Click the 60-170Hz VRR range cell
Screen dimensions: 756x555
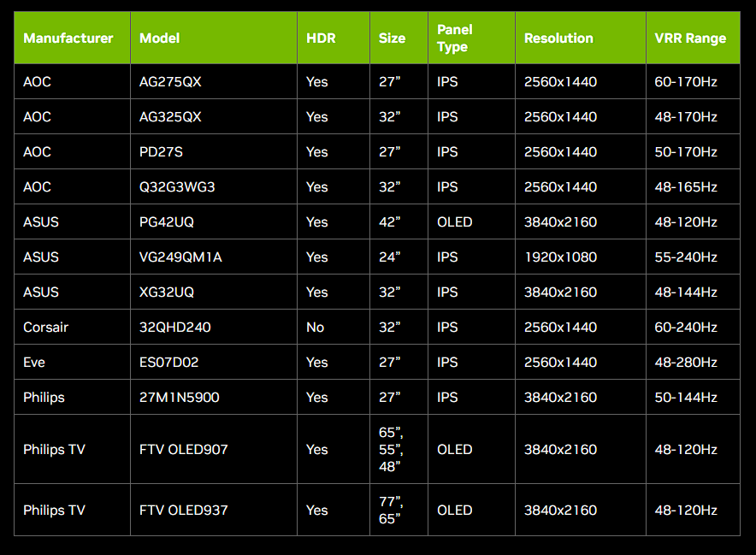tap(693, 81)
